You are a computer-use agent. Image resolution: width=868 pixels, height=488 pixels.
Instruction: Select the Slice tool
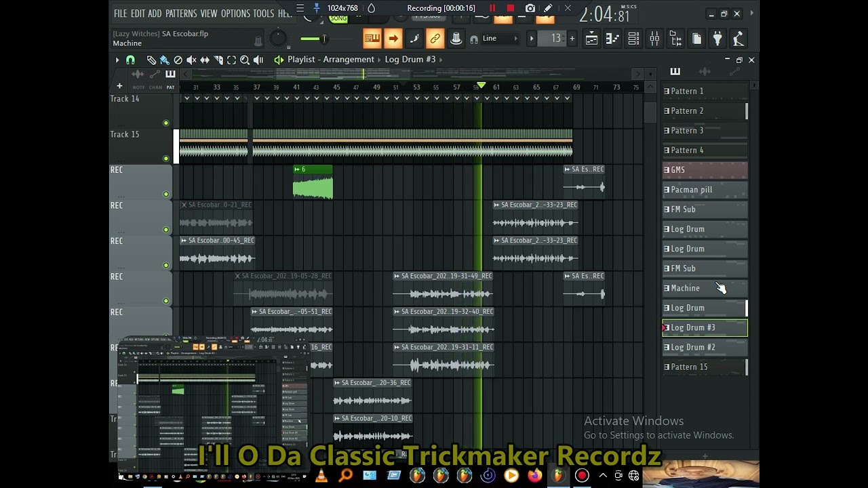click(x=218, y=60)
